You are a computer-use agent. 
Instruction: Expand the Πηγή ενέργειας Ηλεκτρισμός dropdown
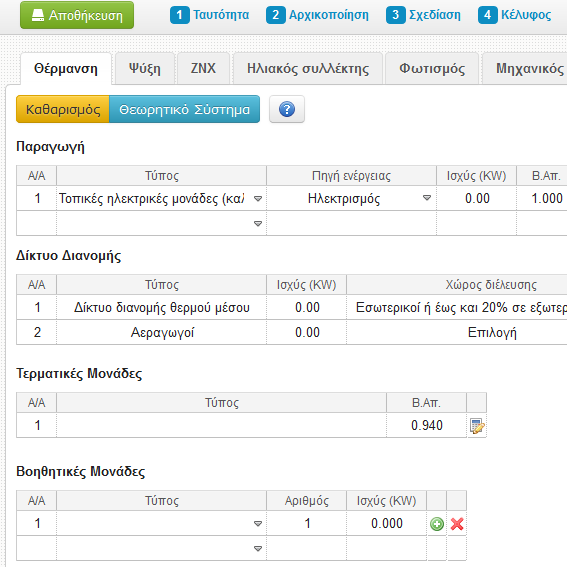coord(351,199)
